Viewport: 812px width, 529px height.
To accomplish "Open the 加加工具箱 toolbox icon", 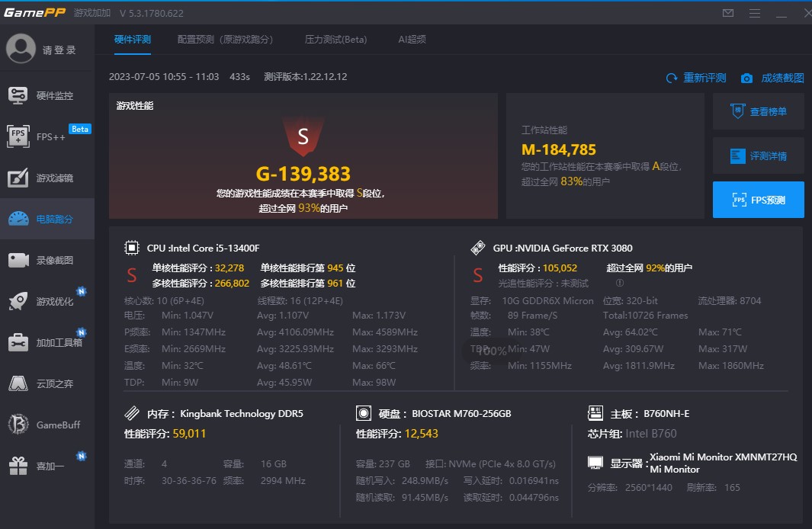I will click(18, 343).
